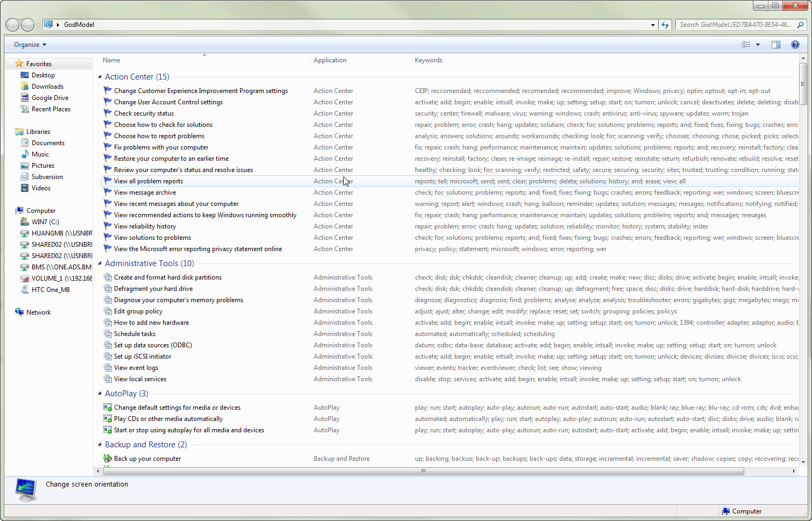The image size is (812, 521).
Task: Toggle the preview pane icon
Action: pos(775,45)
